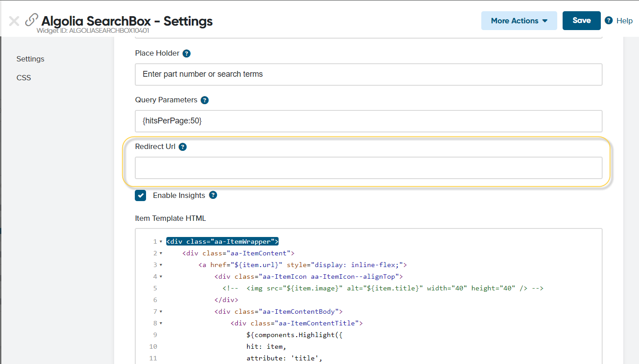
Task: Click the Widget ID text
Action: tap(93, 31)
